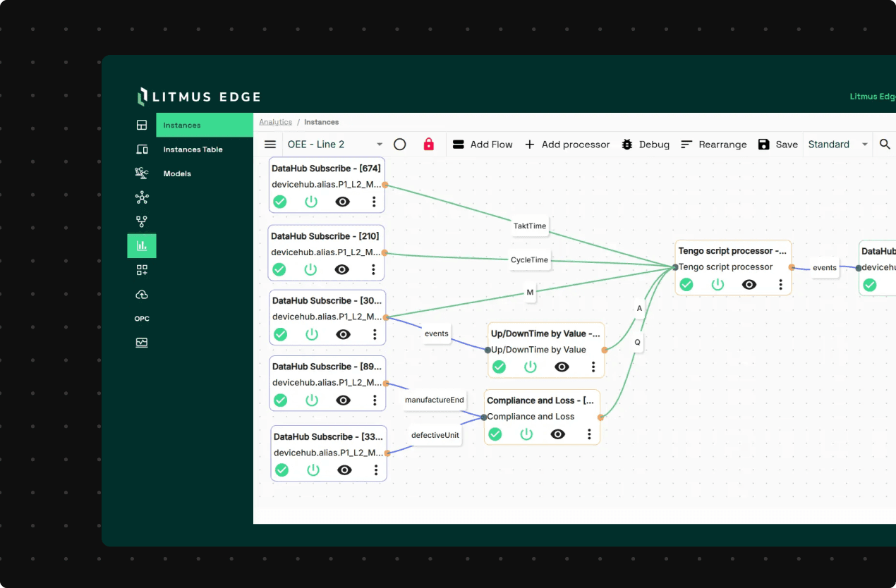Click the Rearrange button
Viewport: 896px width, 588px height.
(x=713, y=145)
